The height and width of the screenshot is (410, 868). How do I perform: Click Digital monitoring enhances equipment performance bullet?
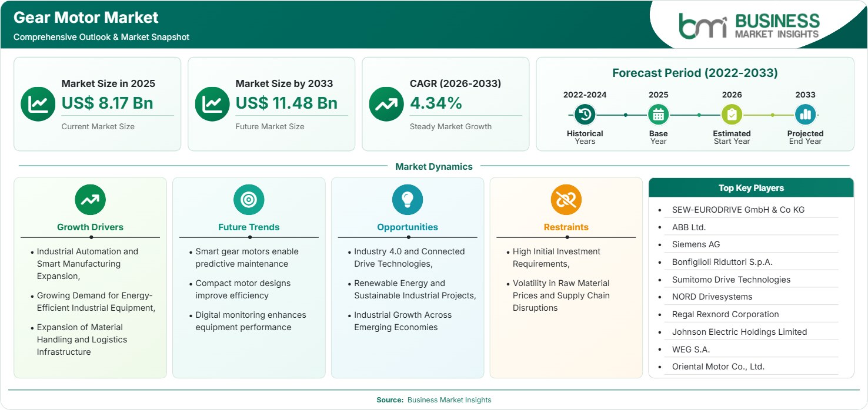(x=251, y=321)
